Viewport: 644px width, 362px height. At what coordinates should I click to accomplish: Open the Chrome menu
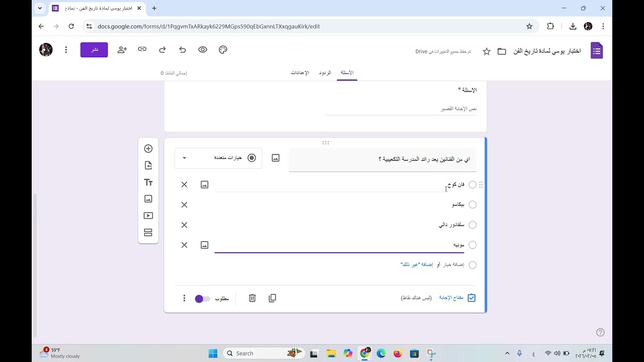pos(603,26)
